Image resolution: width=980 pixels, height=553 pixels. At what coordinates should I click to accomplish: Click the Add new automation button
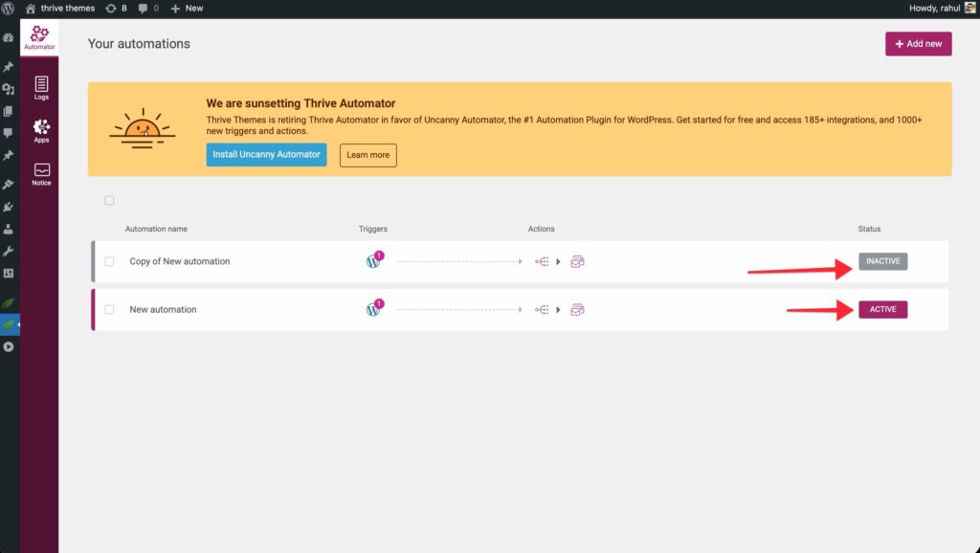tap(918, 44)
